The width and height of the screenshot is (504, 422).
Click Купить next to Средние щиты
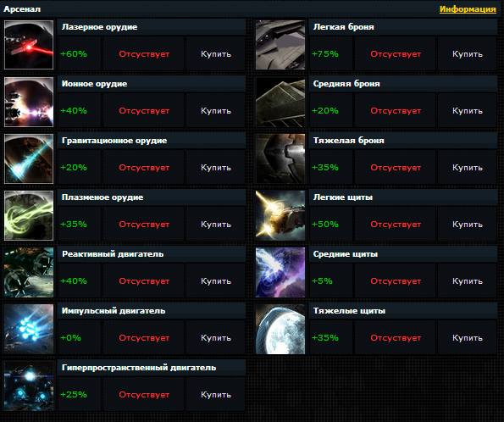468,280
